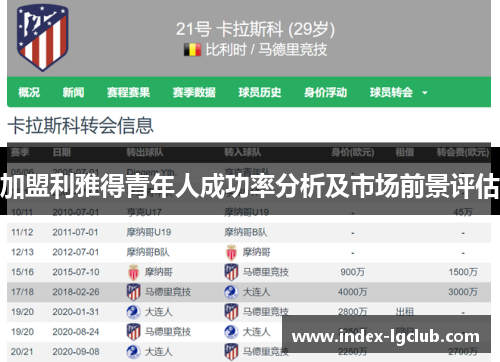Click the season cell 12/13
The image size is (500, 362).
coord(22,252)
